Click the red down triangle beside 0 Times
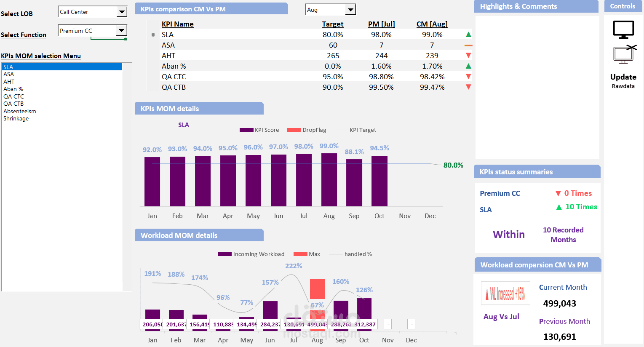This screenshot has width=644, height=347. 558,193
